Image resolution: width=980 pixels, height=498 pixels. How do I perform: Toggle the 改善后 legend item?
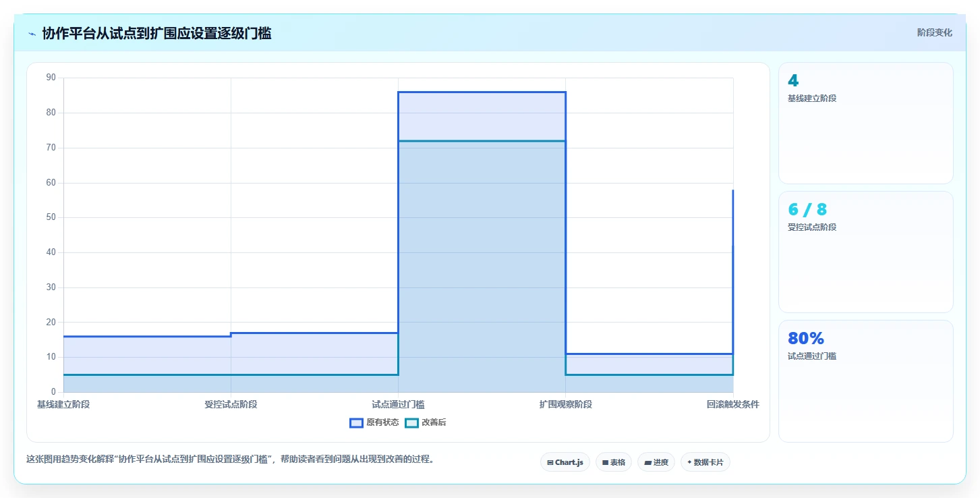pos(426,423)
